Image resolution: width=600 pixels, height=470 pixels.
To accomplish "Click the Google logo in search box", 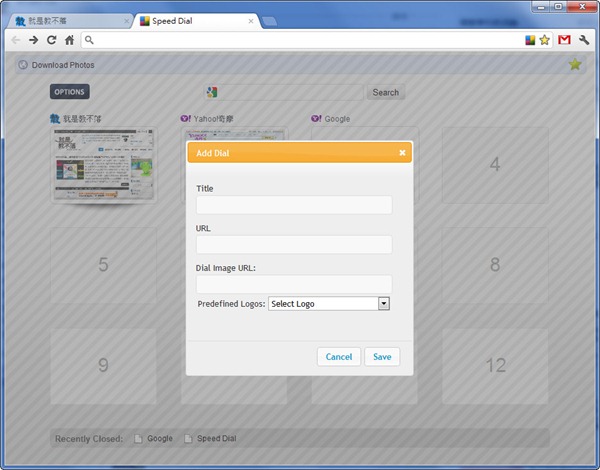I will click(212, 92).
